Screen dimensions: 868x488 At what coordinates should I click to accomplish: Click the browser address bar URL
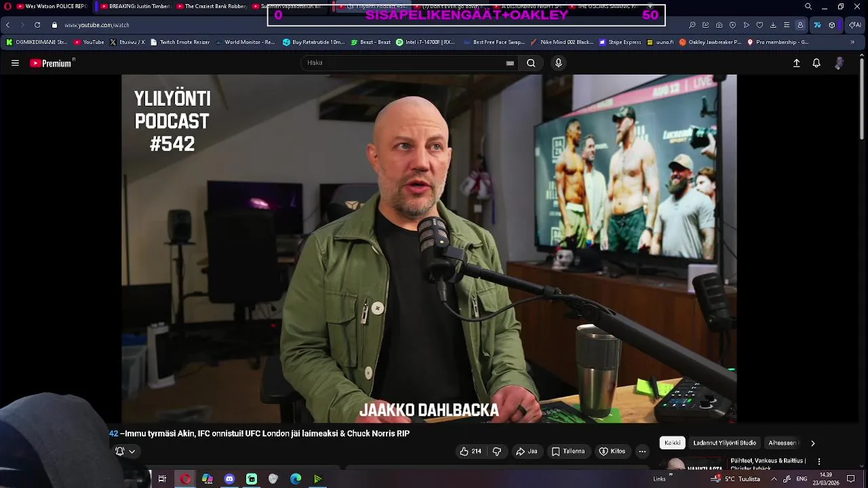point(97,25)
